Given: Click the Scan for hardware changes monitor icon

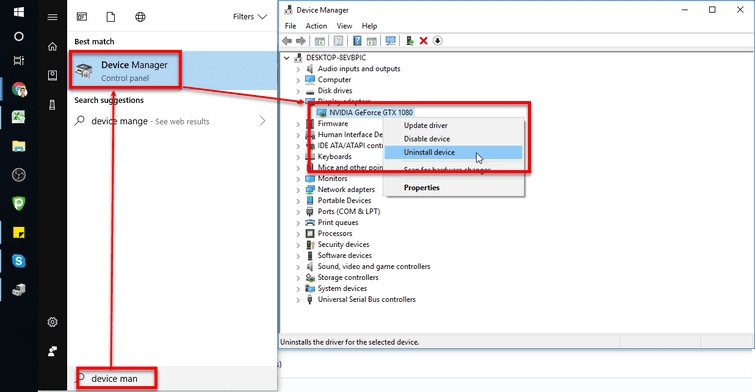Looking at the screenshot, I should pyautogui.click(x=391, y=41).
